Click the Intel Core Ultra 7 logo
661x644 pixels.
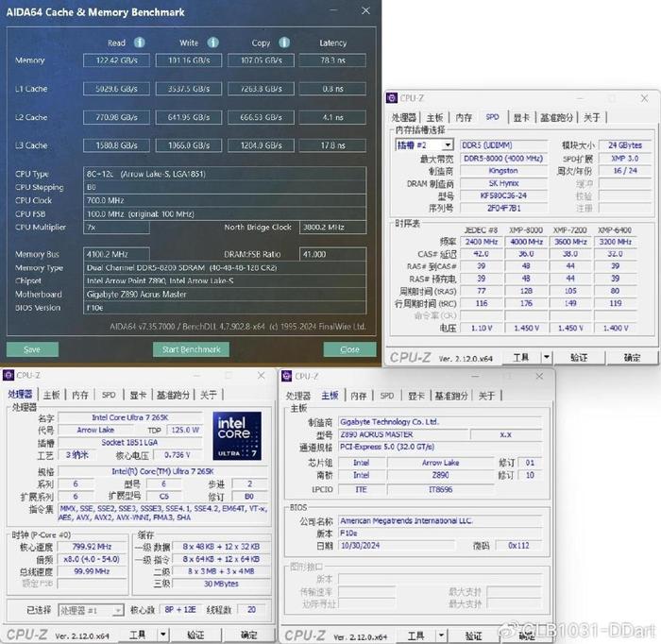(237, 436)
